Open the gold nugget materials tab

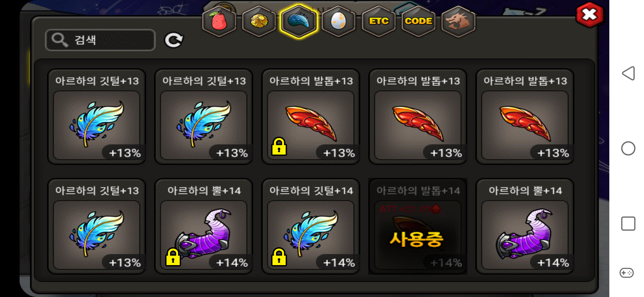tap(259, 21)
